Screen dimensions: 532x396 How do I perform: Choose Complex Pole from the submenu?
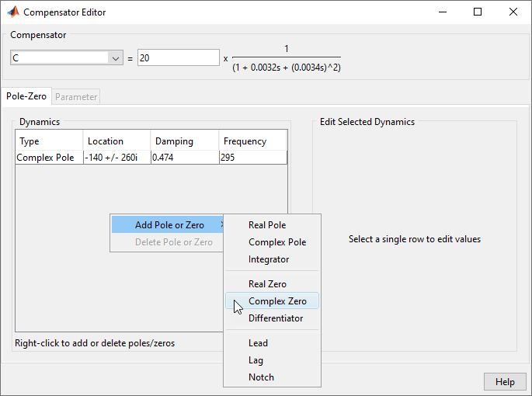coord(277,242)
